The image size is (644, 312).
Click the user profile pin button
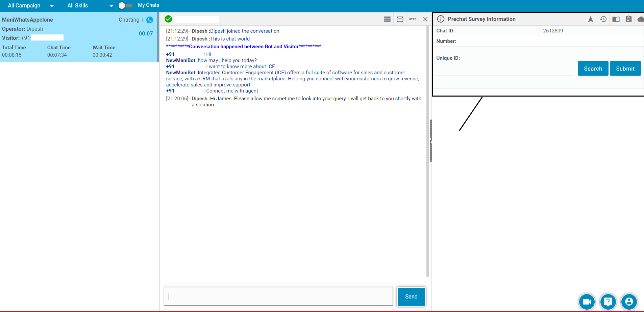click(629, 302)
